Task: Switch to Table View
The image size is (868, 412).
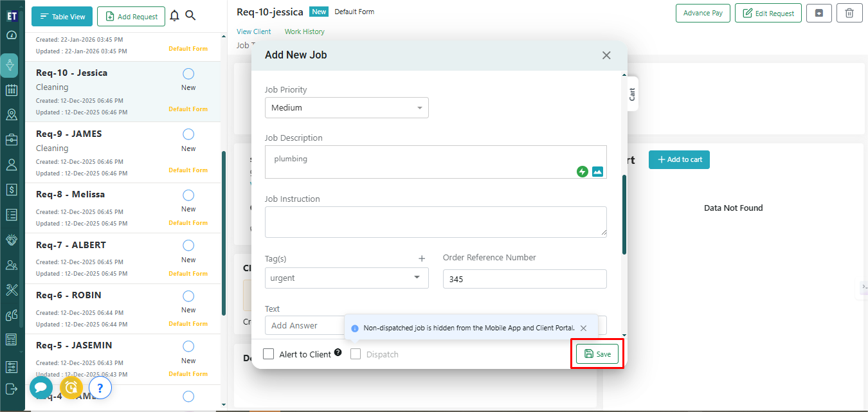Action: point(62,17)
